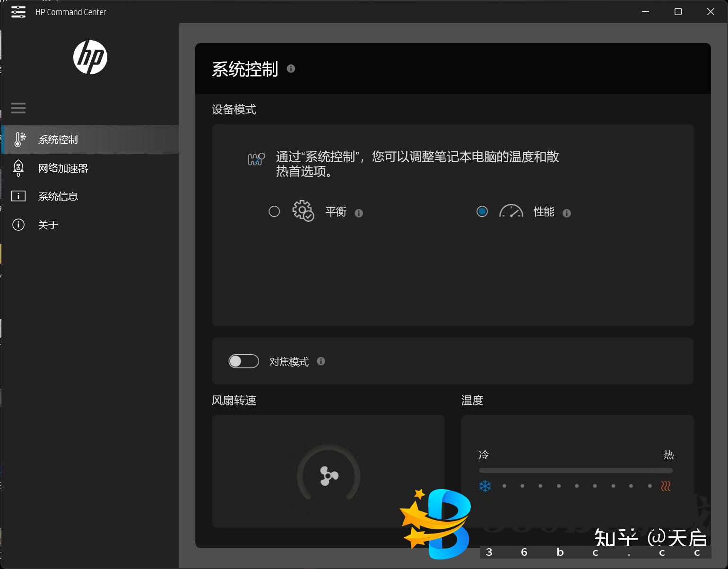Screen dimensions: 728x569
Task: Click the HP logo in sidebar
Action: (90, 57)
